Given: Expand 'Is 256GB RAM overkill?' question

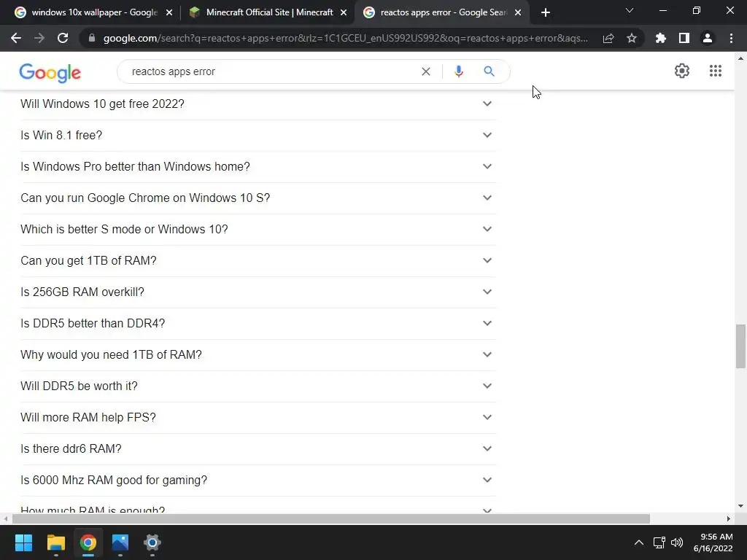Looking at the screenshot, I should click(x=258, y=292).
